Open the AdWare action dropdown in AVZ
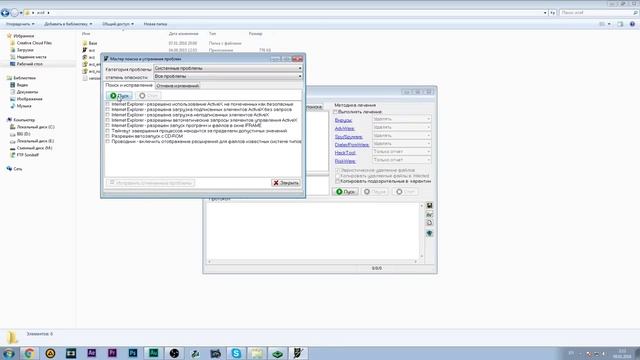This screenshot has height=360, width=640. [402, 127]
